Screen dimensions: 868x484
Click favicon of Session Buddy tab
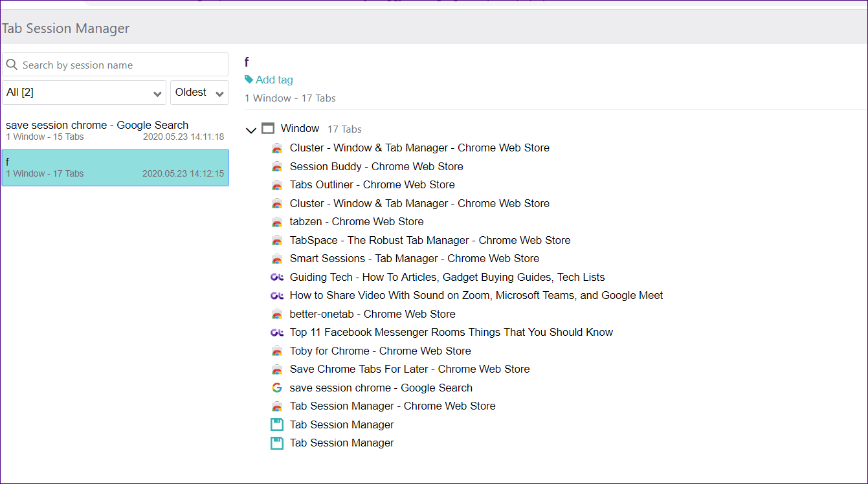277,166
